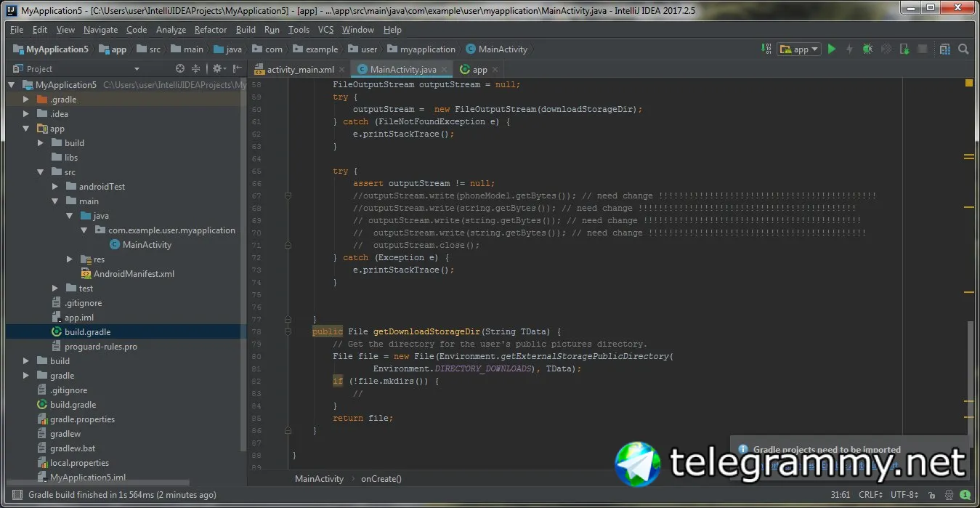980x508 pixels.
Task: Collapse the app module folder
Action: (x=26, y=129)
